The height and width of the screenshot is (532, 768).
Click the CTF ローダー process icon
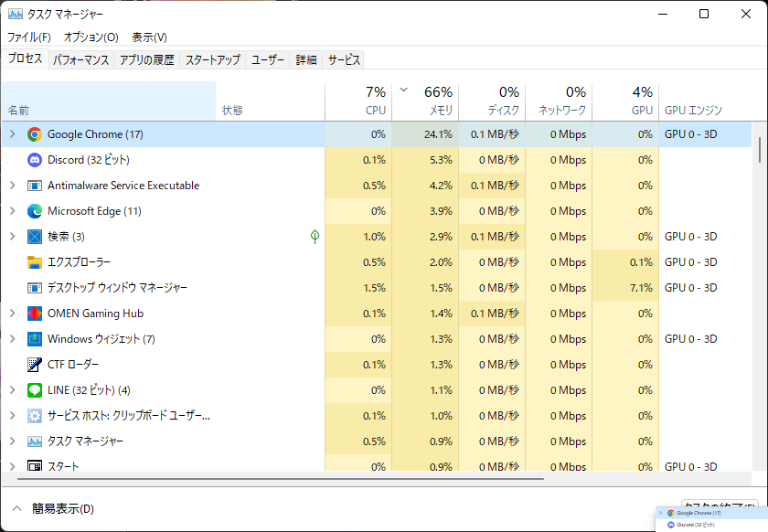[x=34, y=365]
